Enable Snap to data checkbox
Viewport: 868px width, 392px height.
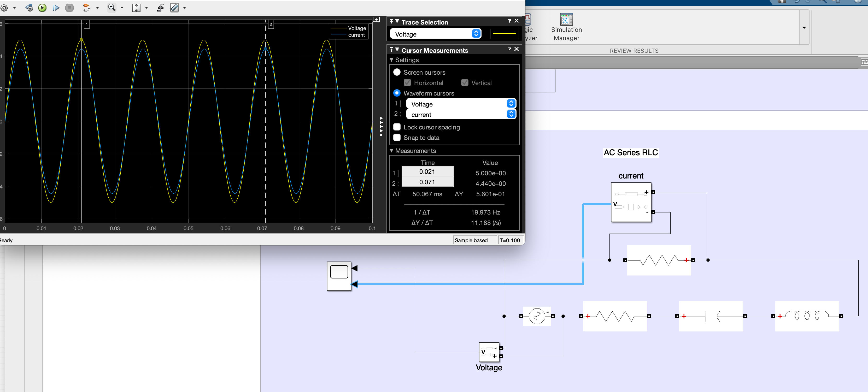pyautogui.click(x=397, y=138)
